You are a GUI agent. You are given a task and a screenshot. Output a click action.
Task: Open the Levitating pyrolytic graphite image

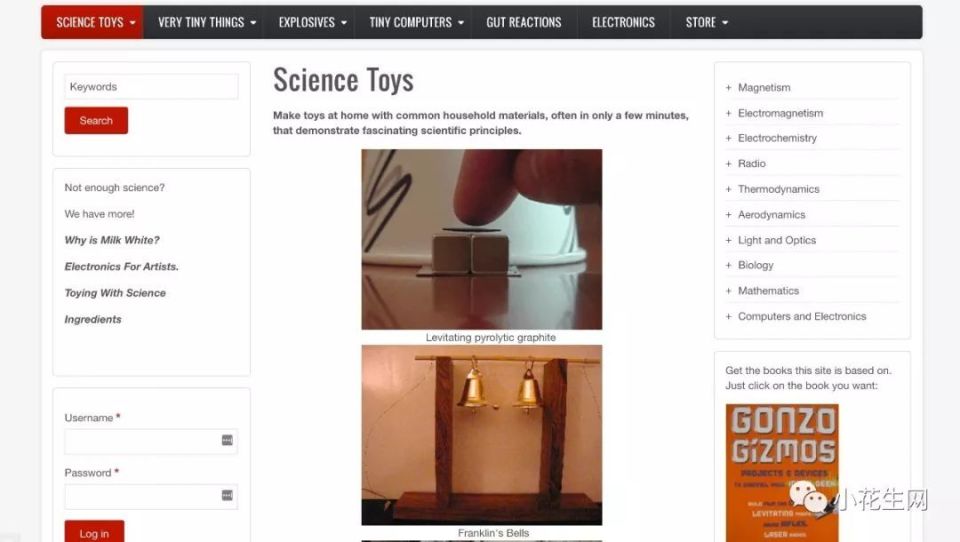[482, 239]
